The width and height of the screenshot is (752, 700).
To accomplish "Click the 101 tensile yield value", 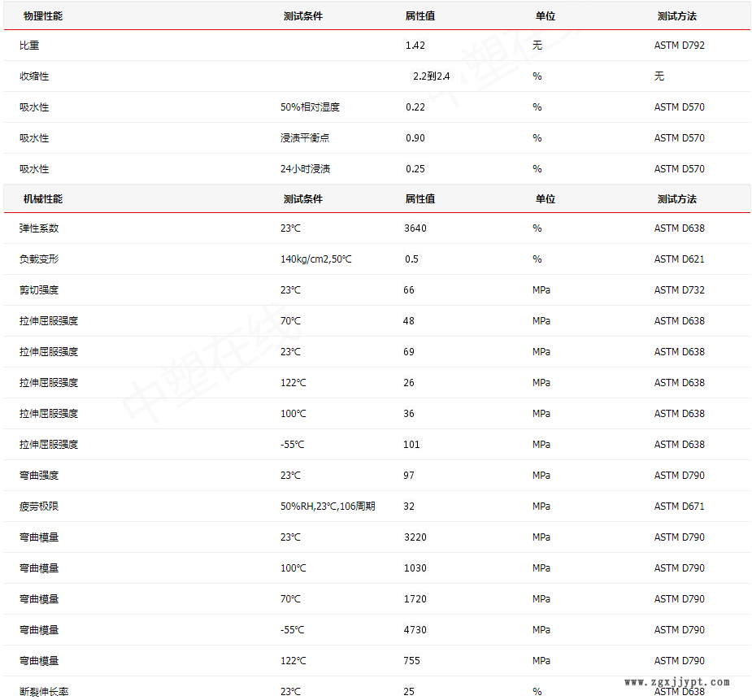I will [x=411, y=445].
